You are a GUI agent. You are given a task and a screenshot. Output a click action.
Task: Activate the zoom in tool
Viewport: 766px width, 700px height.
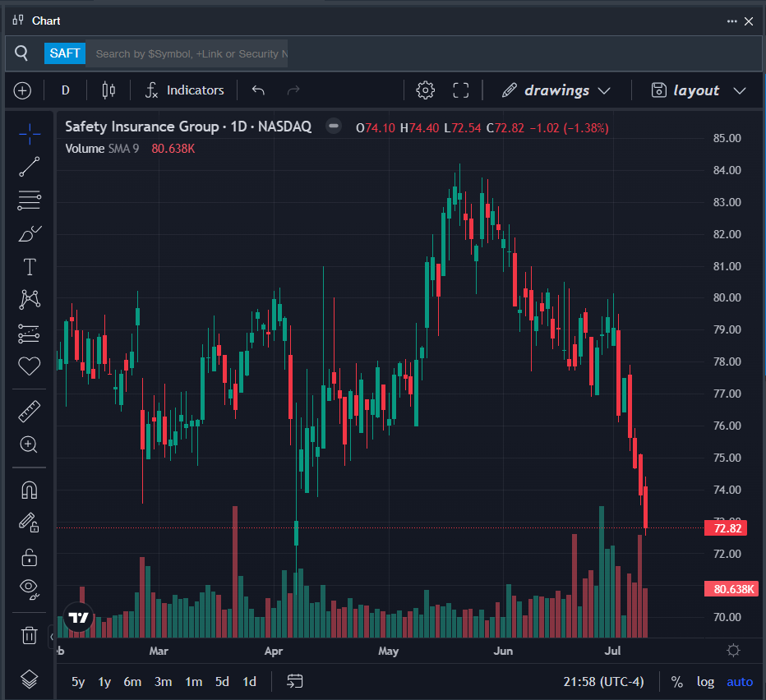pos(29,444)
